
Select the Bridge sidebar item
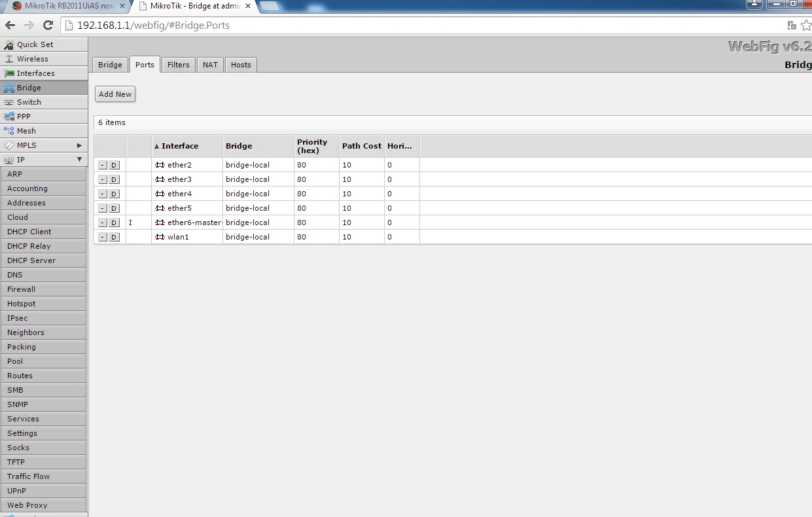point(43,88)
